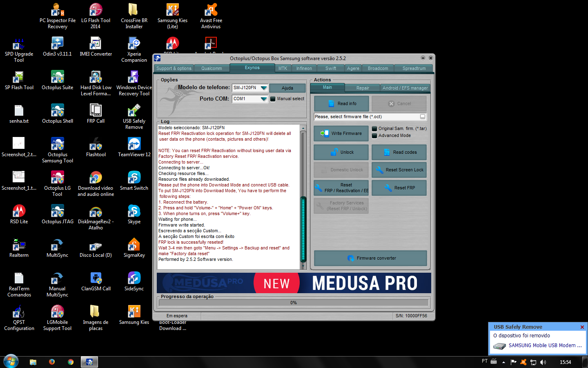Image resolution: width=588 pixels, height=368 pixels.
Task: Open SigmaKey desktop icon
Action: click(134, 248)
